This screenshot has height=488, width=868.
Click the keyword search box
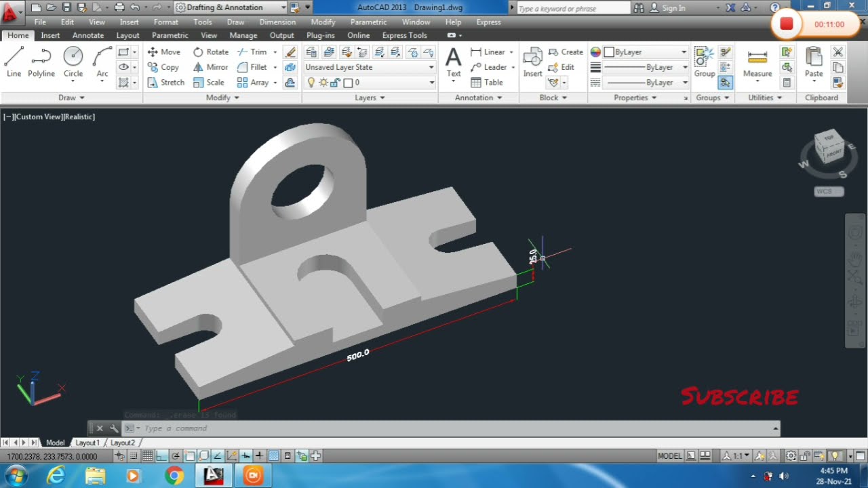click(573, 8)
